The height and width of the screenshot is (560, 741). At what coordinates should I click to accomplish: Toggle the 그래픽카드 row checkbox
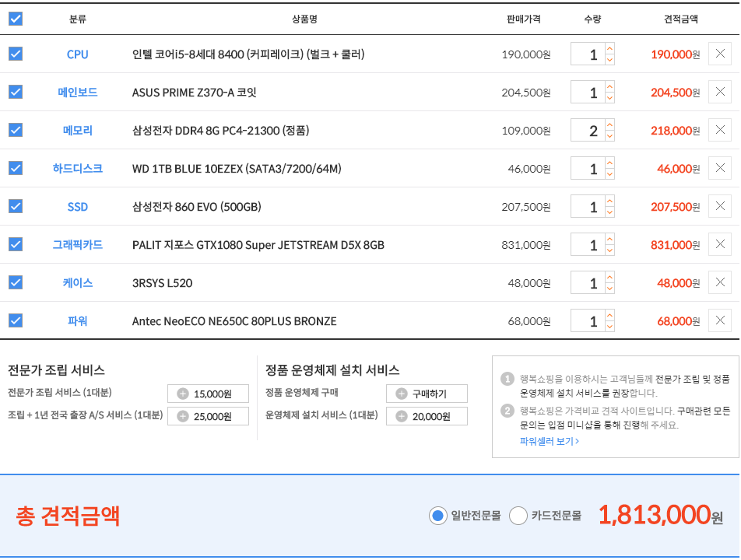tap(16, 244)
